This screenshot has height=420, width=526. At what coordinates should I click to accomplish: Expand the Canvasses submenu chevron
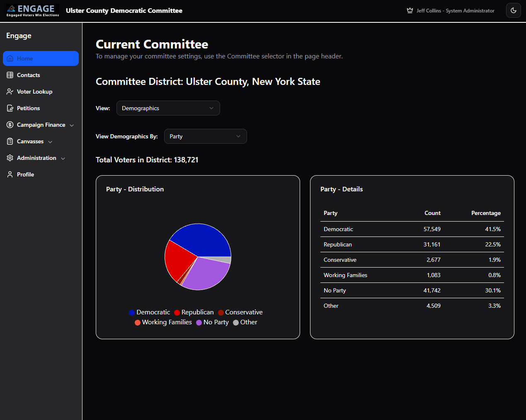50,142
